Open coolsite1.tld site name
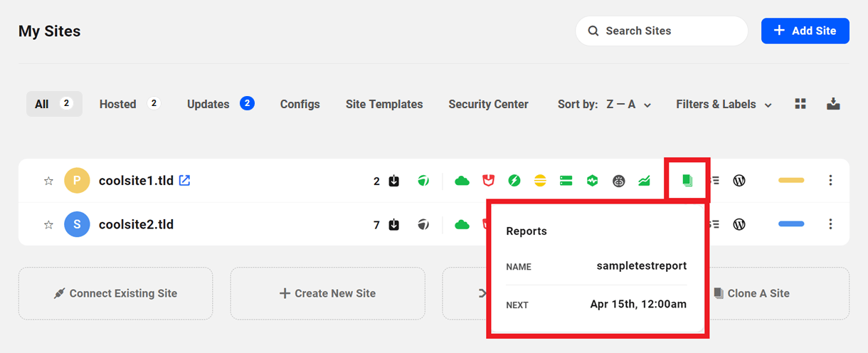Viewport: 868px width, 353px height. (x=136, y=181)
